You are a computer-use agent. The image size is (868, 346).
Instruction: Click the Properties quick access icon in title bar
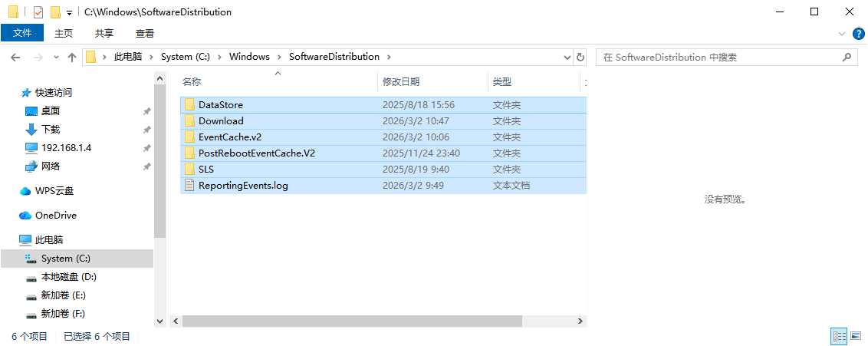(38, 12)
